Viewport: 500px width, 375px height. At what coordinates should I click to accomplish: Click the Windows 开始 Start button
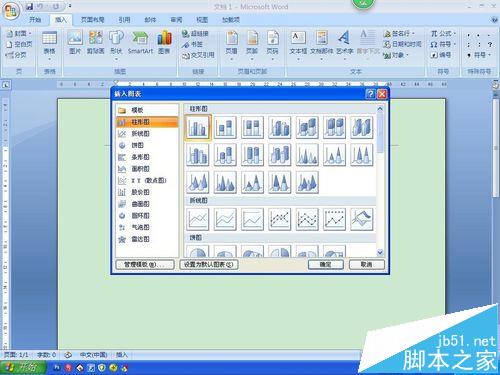click(x=23, y=367)
